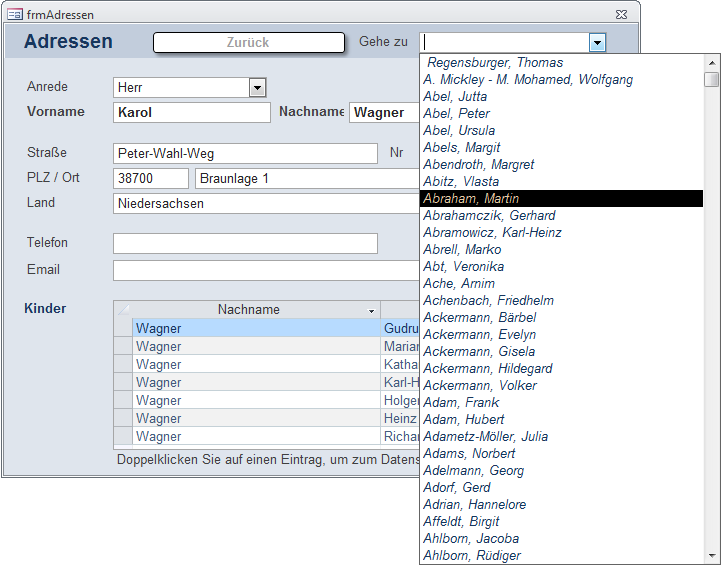Collapse the Gehe zu dropdown arrow
The image size is (722, 565).
(597, 43)
